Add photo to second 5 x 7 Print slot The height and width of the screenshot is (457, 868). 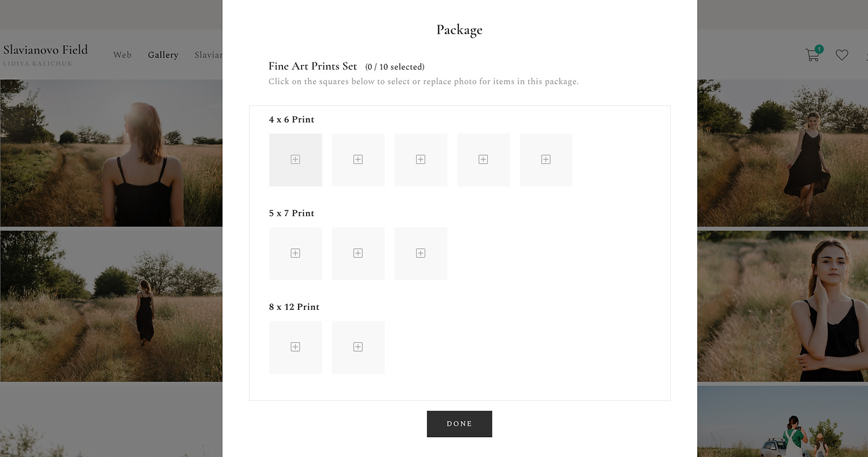pos(358,254)
